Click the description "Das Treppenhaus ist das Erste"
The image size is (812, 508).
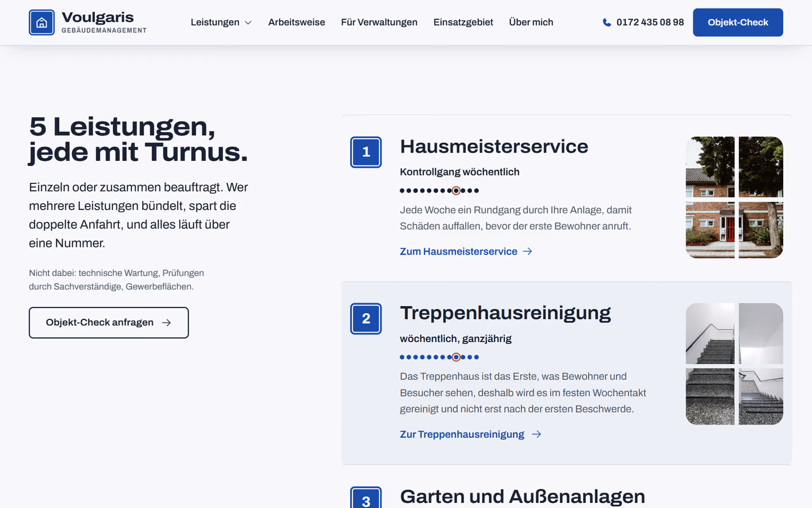[523, 393]
